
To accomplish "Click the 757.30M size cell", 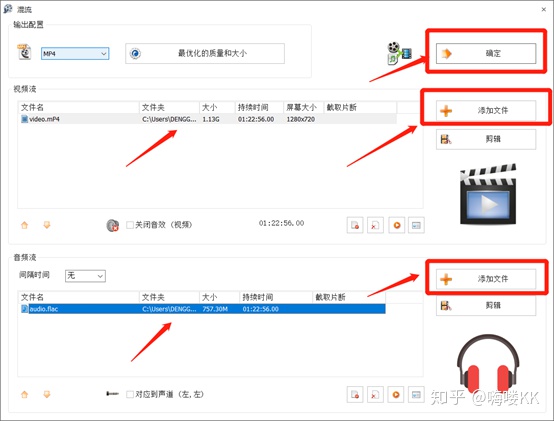I will [215, 309].
